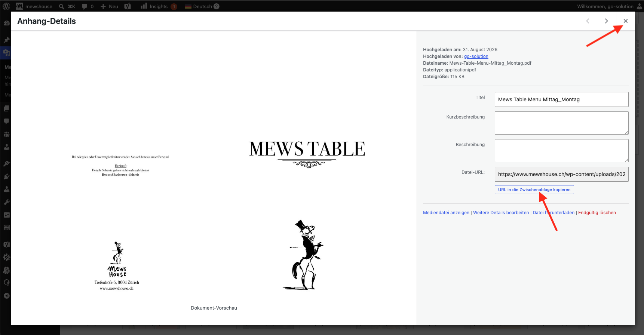The image size is (644, 335).
Task: Click the 'Dokument-Vorschau' caption
Action: coord(214,308)
